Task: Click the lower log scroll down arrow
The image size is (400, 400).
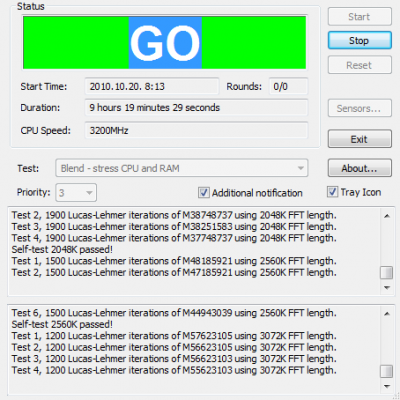Action: click(387, 386)
